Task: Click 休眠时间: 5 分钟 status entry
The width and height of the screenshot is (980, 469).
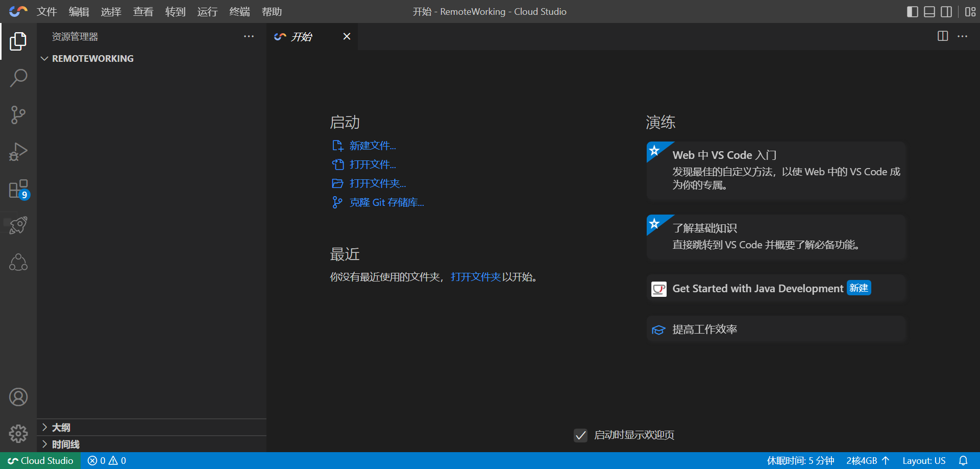Action: click(800, 461)
